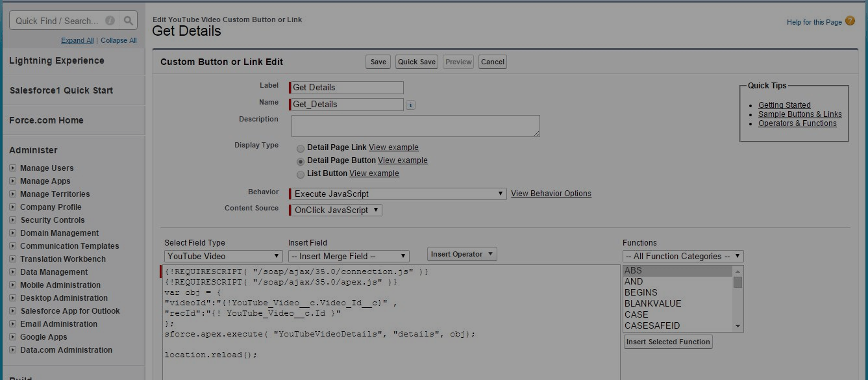
Task: Open the Select Field Type YouTube Video dropdown
Action: coord(223,256)
